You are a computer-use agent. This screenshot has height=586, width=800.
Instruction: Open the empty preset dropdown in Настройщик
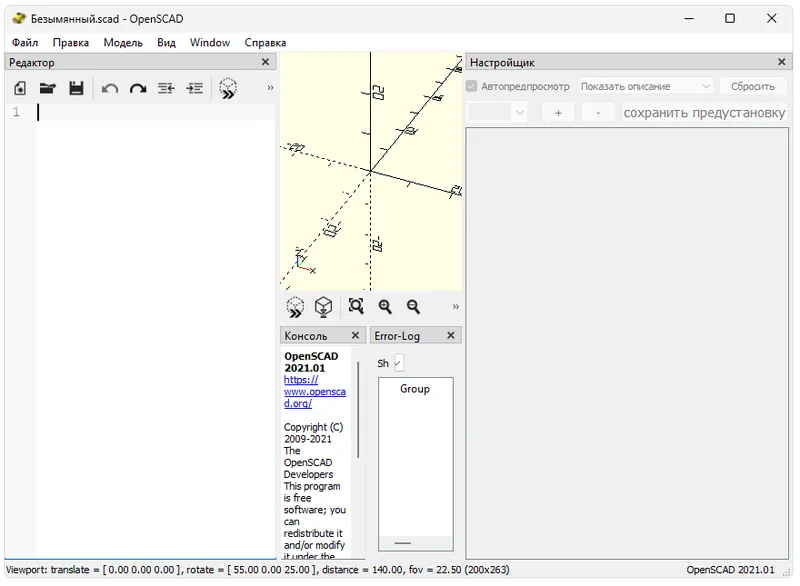[497, 112]
